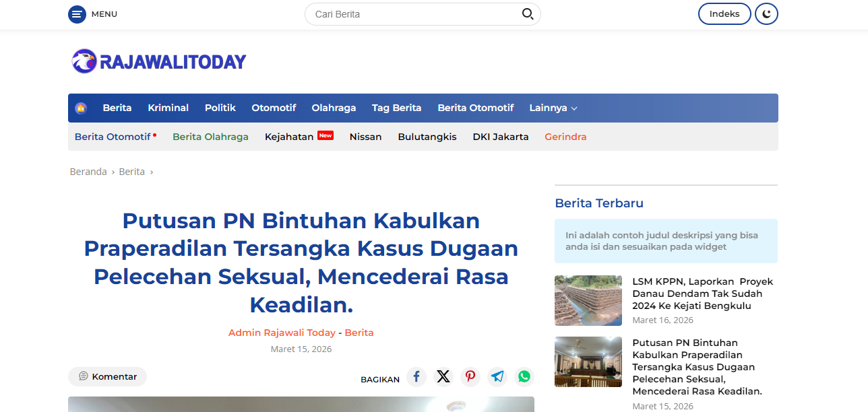This screenshot has width=868, height=412.
Task: Open the Kriminal menu item
Action: [x=168, y=108]
